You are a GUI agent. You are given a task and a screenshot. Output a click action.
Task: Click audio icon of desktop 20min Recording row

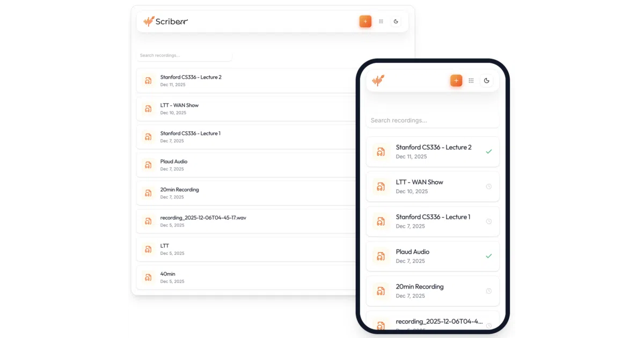(148, 193)
